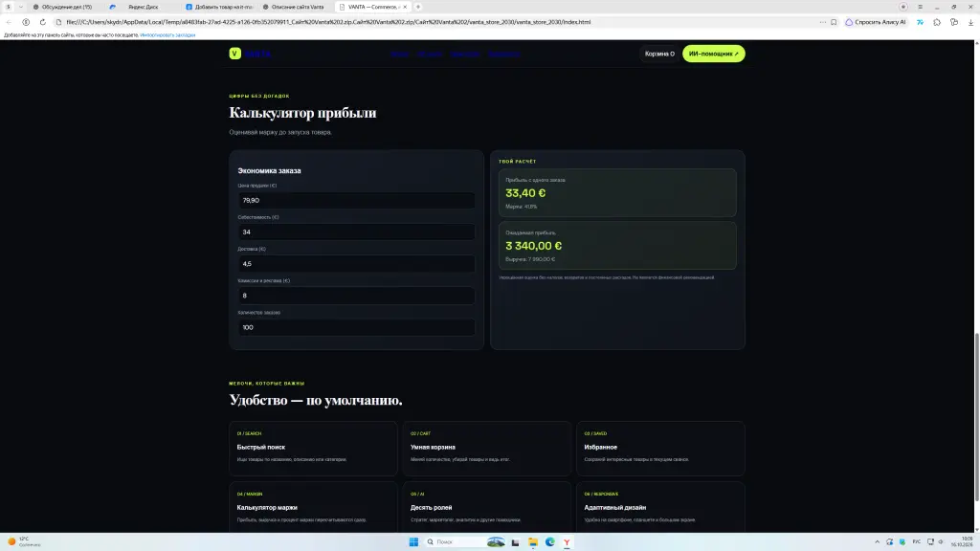Click the «Быстрый поиск» feature card
Viewport: 980px width, 551px height.
313,449
